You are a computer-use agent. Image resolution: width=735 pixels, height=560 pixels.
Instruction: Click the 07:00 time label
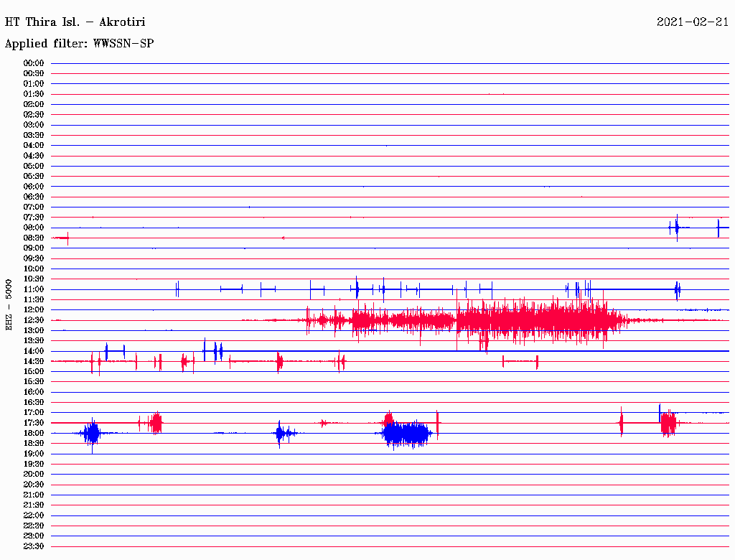tap(34, 207)
